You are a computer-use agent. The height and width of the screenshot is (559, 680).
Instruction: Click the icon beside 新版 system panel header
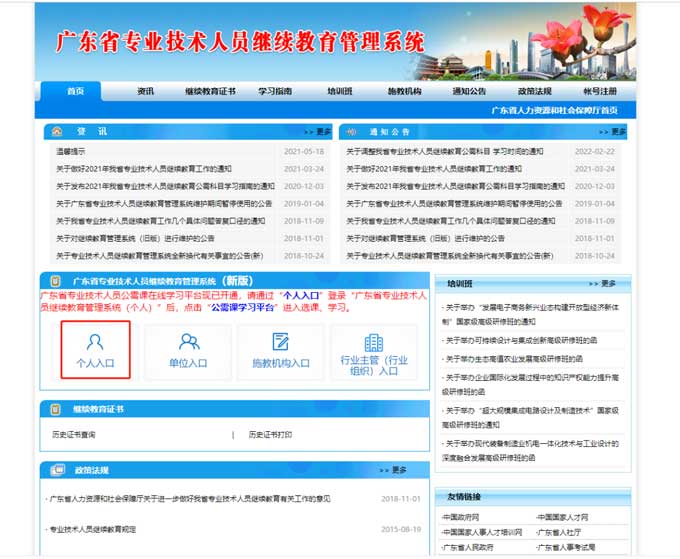(56, 281)
